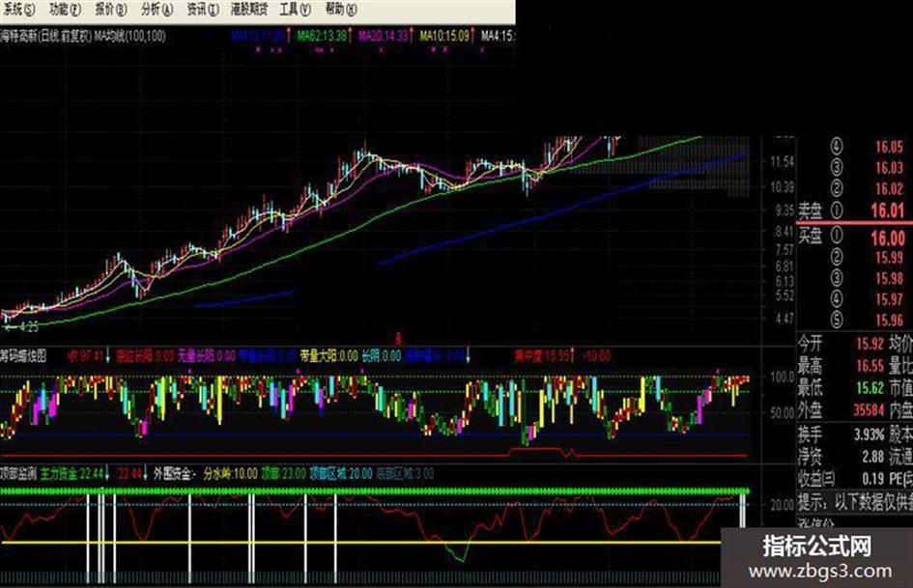Image resolution: width=913 pixels, height=588 pixels.
Task: Click the 买盘 label
Action: (x=810, y=236)
